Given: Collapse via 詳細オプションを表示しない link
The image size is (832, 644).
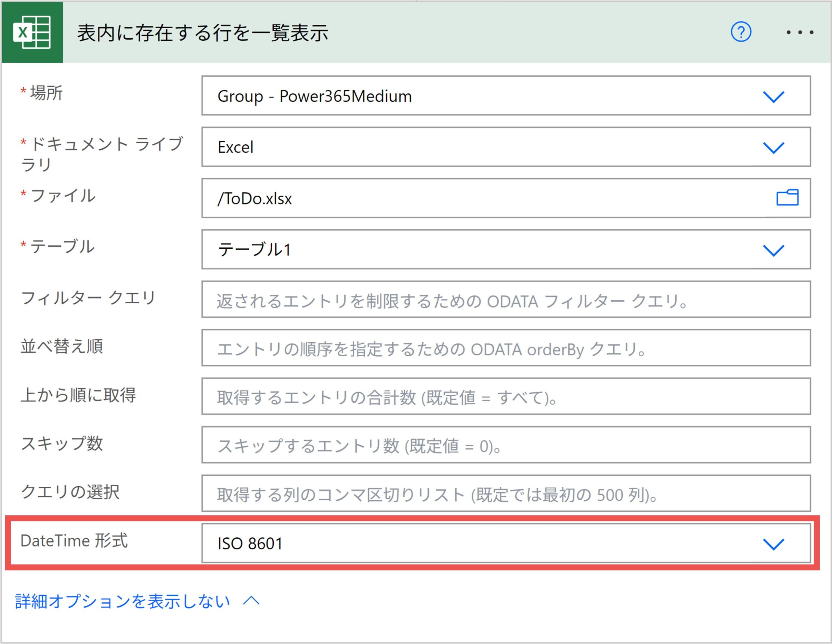Looking at the screenshot, I should pos(122,601).
